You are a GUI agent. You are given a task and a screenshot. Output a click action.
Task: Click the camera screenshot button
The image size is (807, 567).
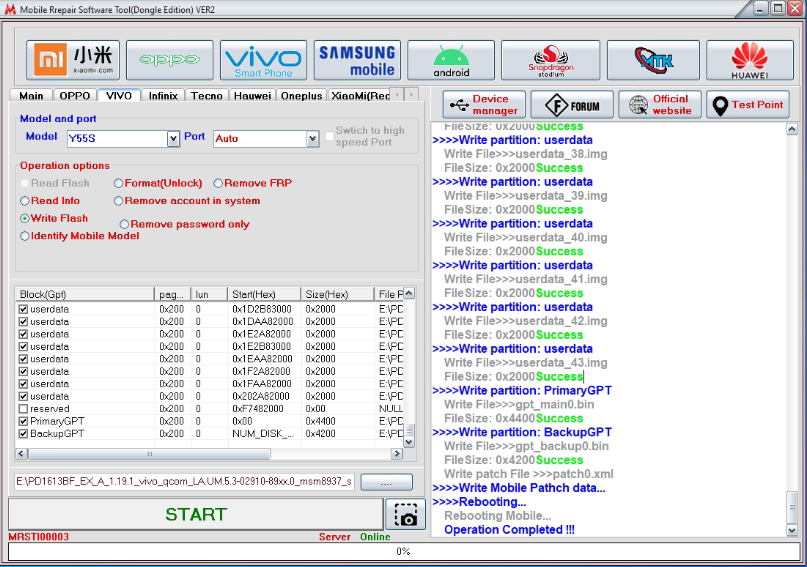click(x=406, y=514)
